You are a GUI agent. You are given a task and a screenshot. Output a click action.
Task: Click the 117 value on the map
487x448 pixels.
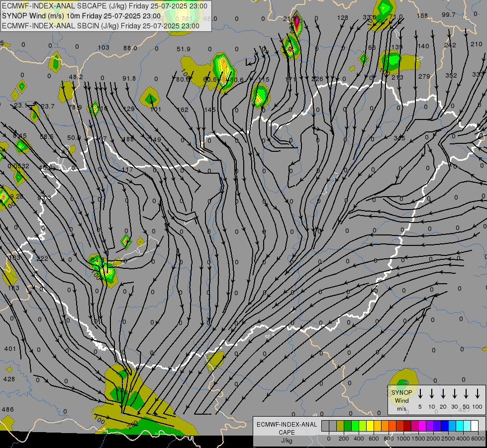[x=127, y=169]
